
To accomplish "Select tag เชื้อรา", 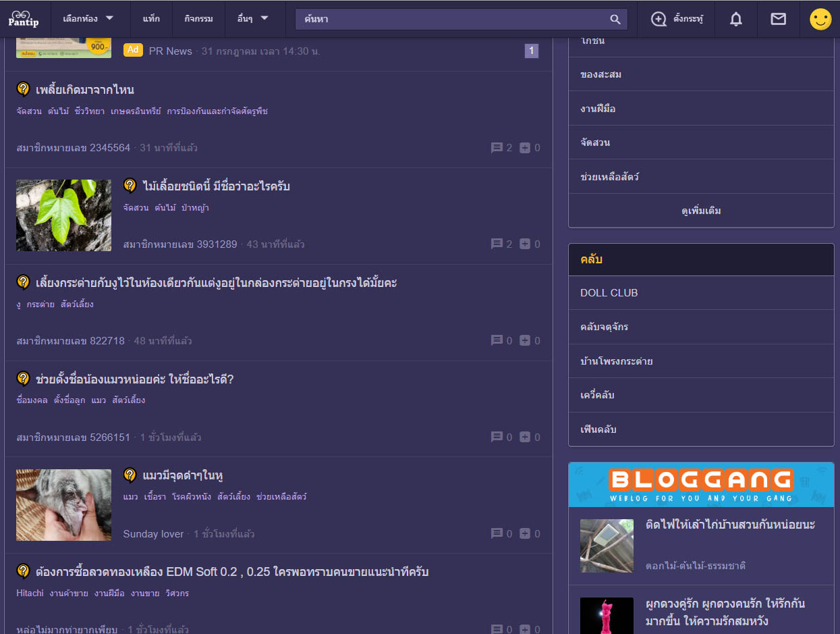I will tap(155, 497).
